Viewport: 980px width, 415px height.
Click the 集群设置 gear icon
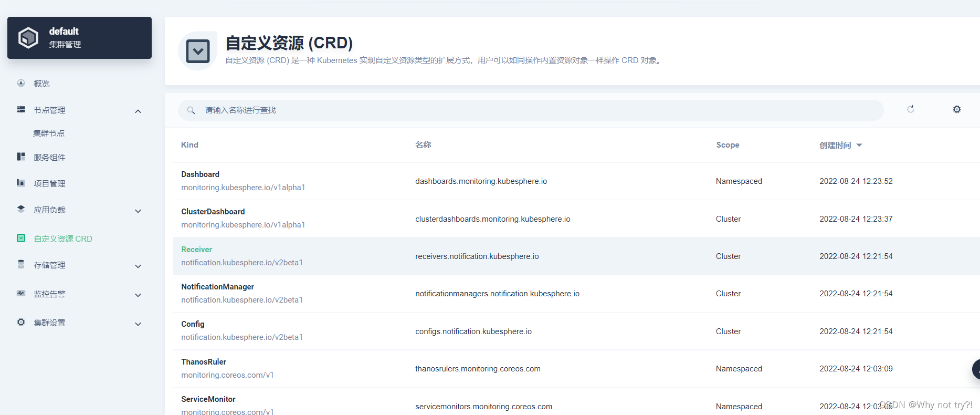(x=21, y=322)
